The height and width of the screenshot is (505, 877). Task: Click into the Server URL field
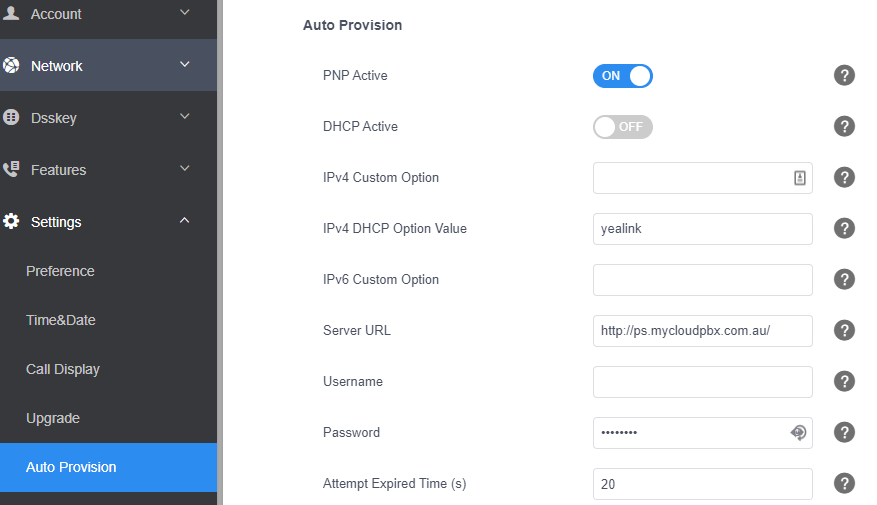pyautogui.click(x=702, y=331)
